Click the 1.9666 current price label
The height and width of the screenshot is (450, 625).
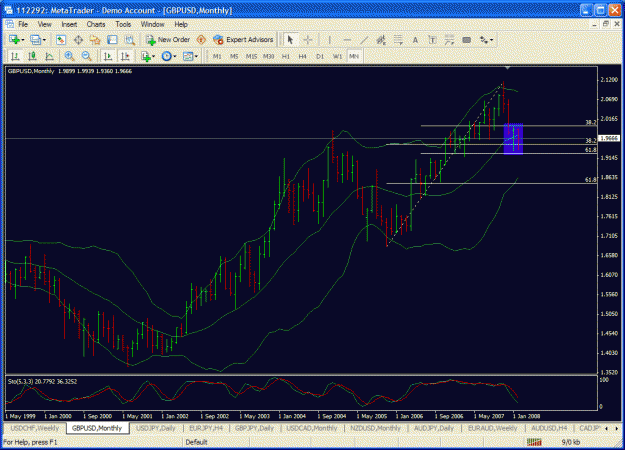tap(610, 138)
